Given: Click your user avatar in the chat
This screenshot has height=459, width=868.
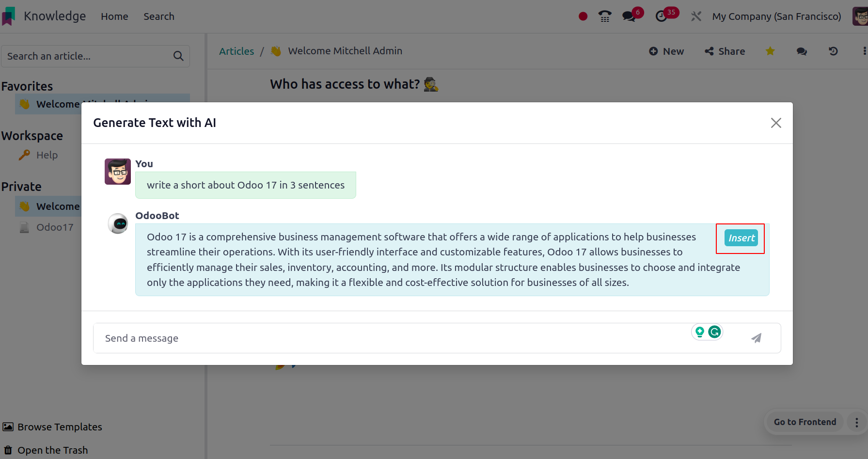Looking at the screenshot, I should 118,172.
